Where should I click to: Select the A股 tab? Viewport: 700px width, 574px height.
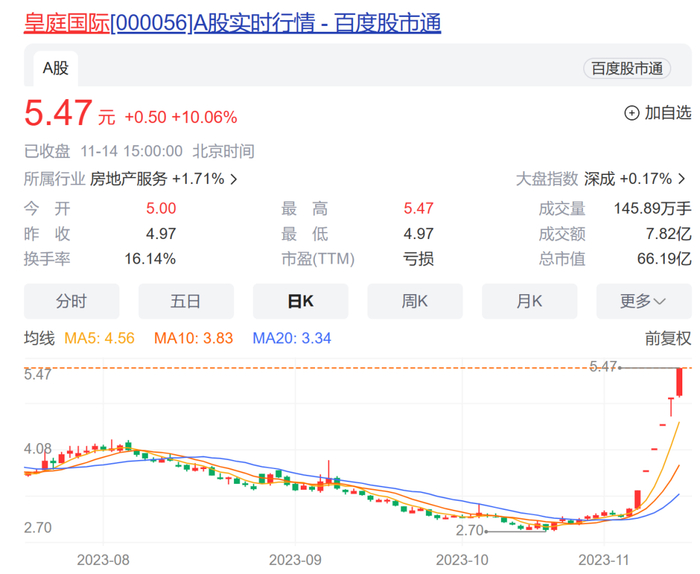[x=55, y=68]
